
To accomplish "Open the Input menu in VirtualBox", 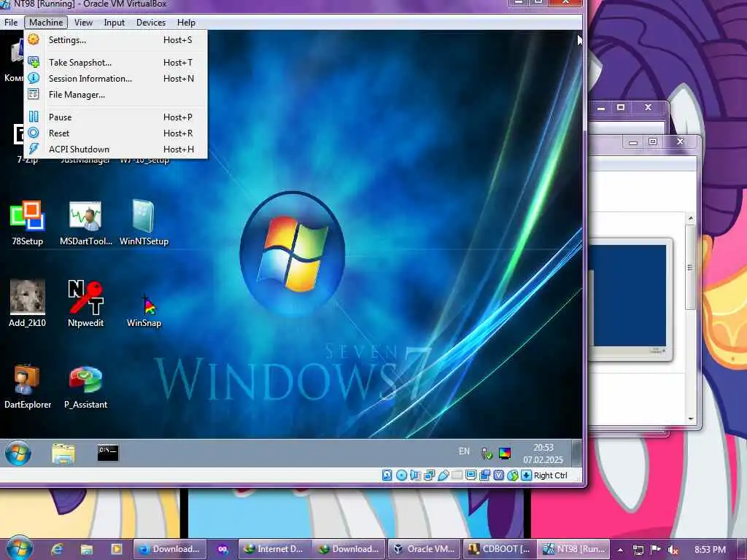I will click(x=115, y=23).
